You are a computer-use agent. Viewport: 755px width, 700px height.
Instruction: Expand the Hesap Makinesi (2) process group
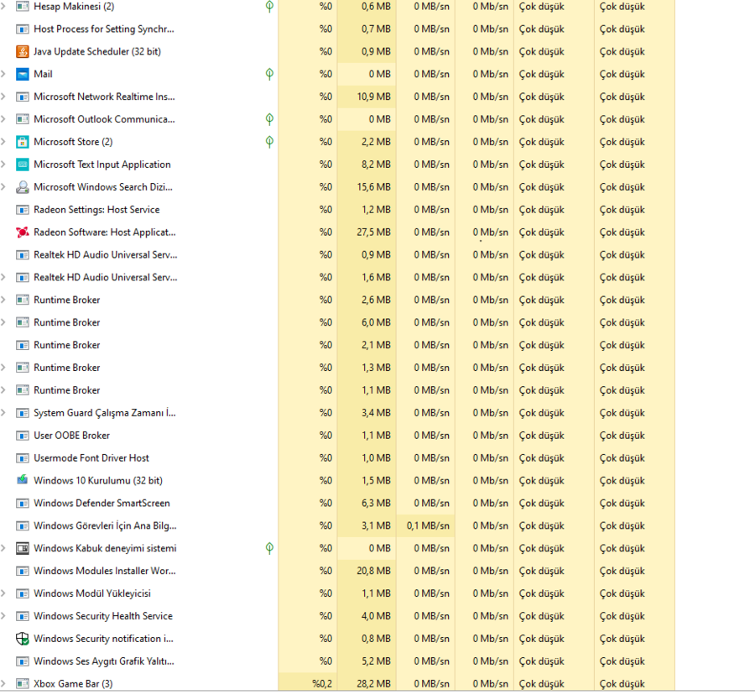pos(3,7)
